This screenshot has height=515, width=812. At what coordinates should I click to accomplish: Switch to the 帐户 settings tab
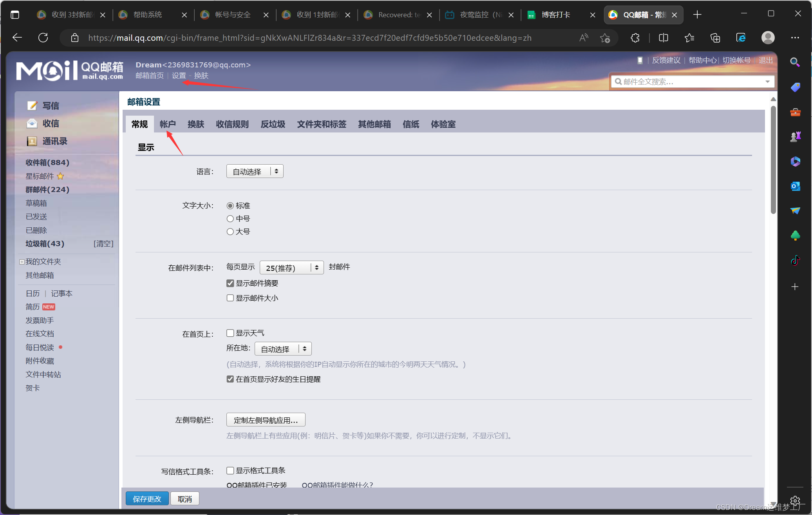tap(168, 124)
